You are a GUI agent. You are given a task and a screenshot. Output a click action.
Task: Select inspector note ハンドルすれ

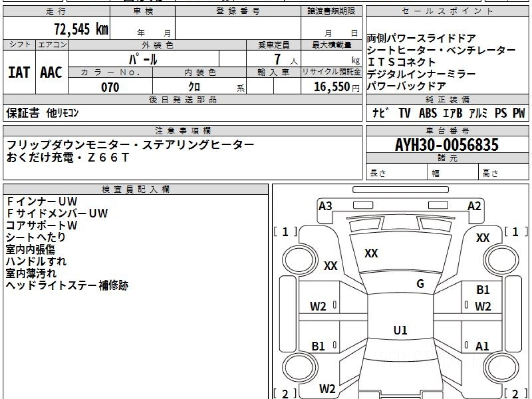[36, 261]
